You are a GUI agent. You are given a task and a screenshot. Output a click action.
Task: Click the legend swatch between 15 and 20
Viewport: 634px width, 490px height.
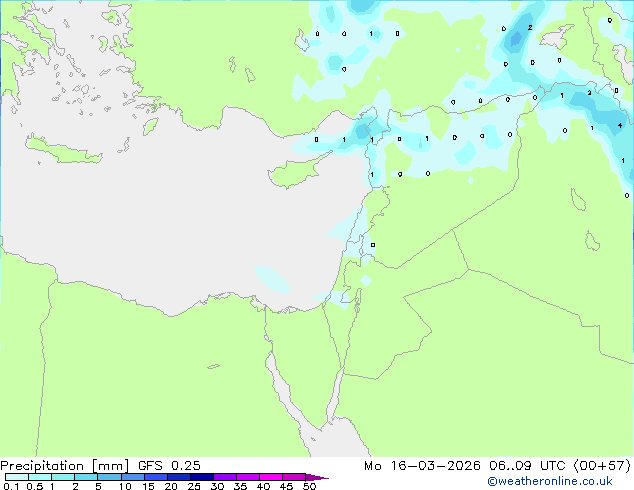156,477
